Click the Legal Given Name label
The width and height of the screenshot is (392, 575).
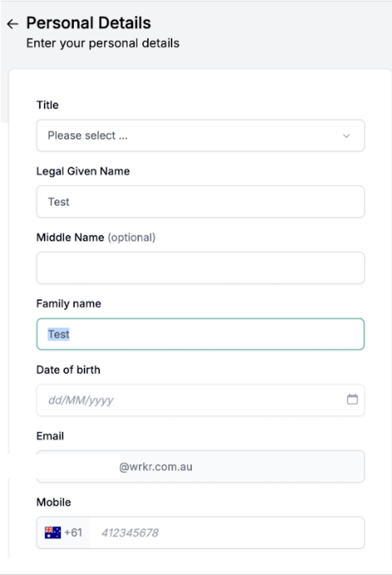point(83,171)
